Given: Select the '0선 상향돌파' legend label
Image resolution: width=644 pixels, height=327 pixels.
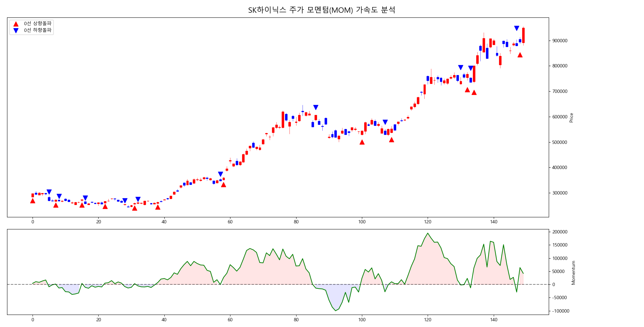Looking at the screenshot, I should click(x=38, y=23).
